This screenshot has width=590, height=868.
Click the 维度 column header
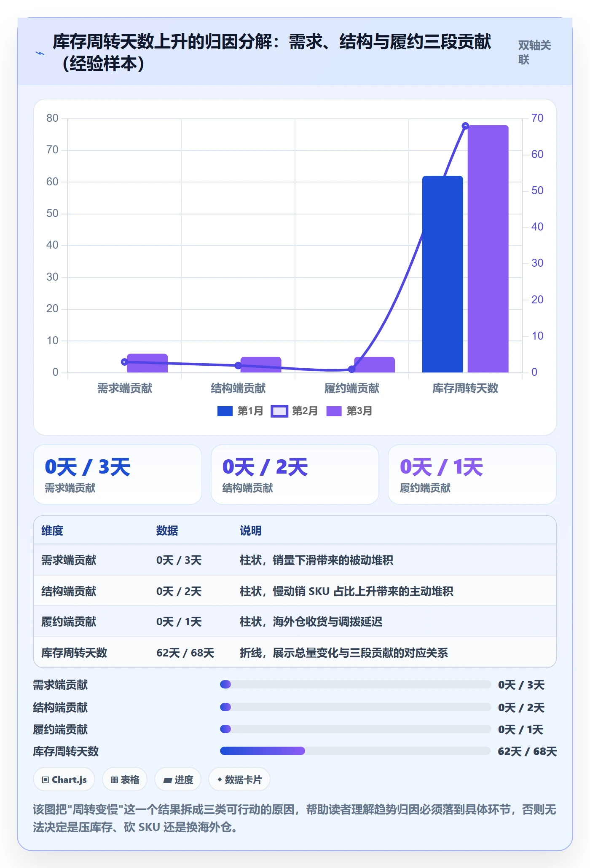point(52,530)
